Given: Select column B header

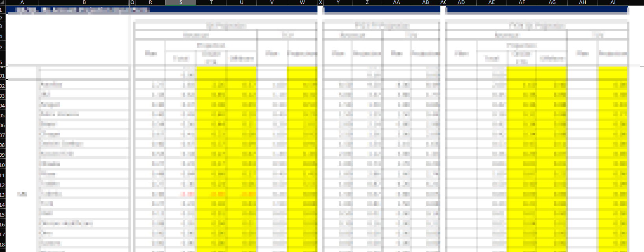Looking at the screenshot, I should (x=84, y=2).
